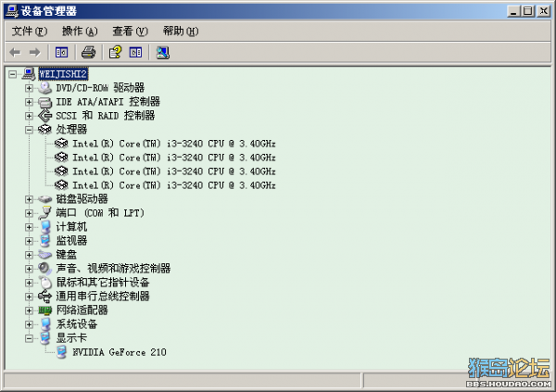This screenshot has height=392, width=556.
Task: Select the 网络适配器 label
Action: coord(82,310)
